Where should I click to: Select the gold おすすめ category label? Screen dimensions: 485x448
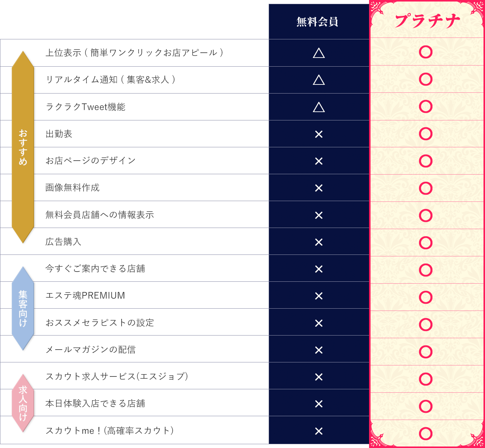coord(23,147)
